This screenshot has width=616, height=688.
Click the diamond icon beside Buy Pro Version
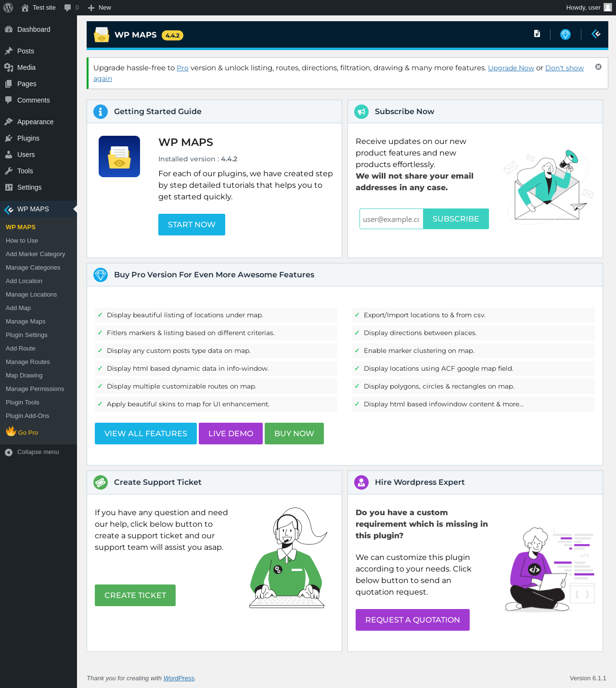pos(101,275)
